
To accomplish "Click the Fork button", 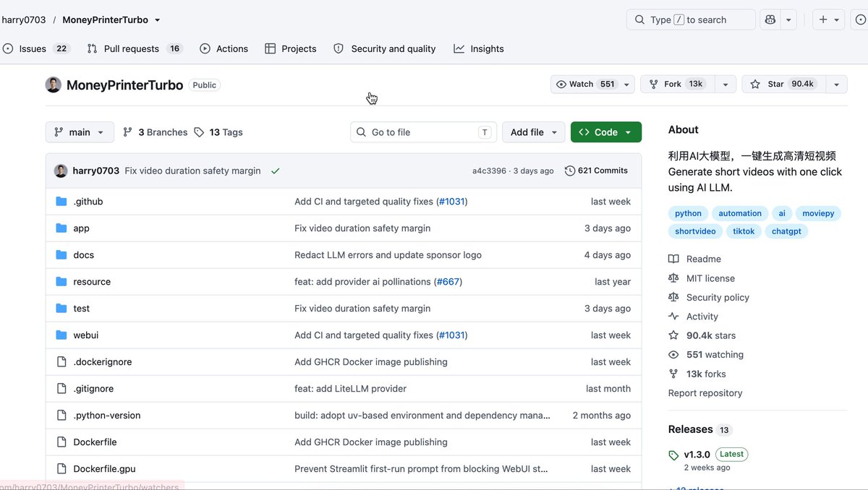I will [676, 84].
